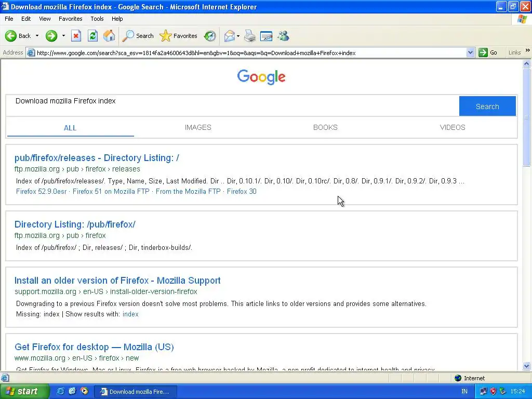Expand the address bar URL dropdown

470,52
